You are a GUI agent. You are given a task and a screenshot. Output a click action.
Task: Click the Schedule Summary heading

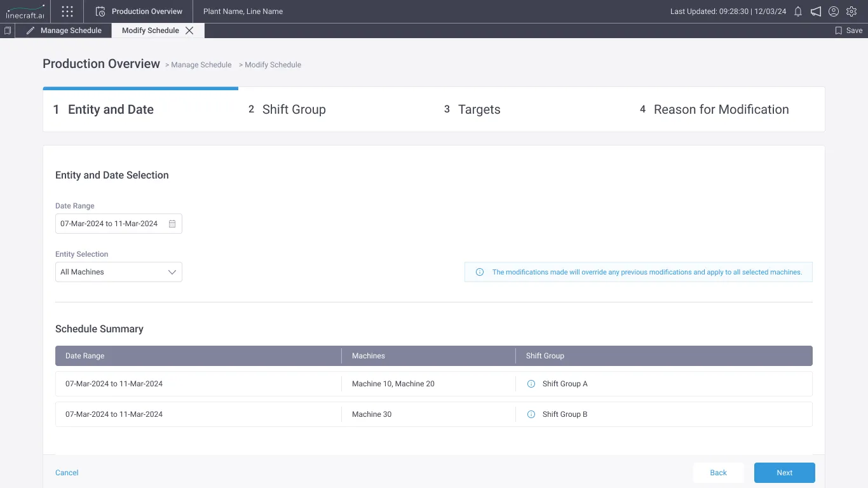pos(99,329)
